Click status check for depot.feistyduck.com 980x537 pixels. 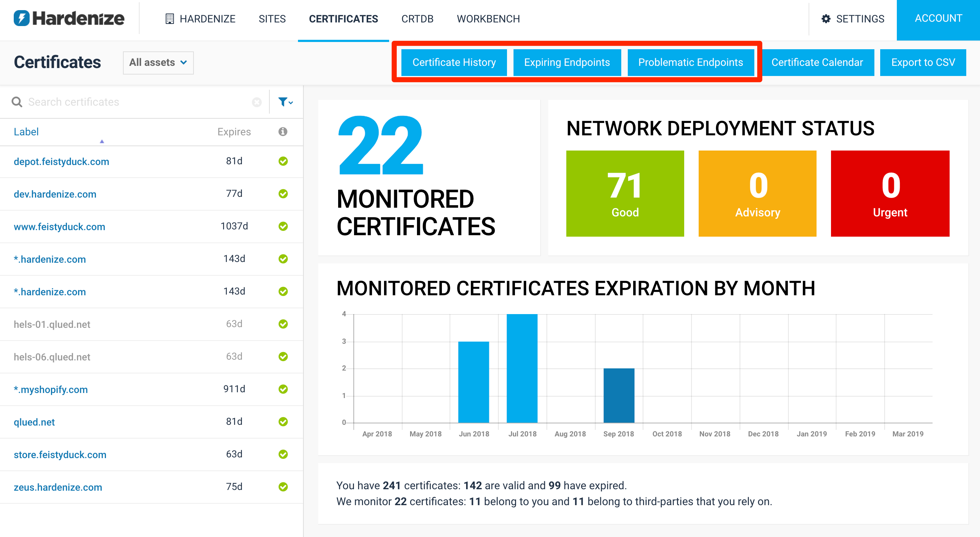[x=283, y=161]
